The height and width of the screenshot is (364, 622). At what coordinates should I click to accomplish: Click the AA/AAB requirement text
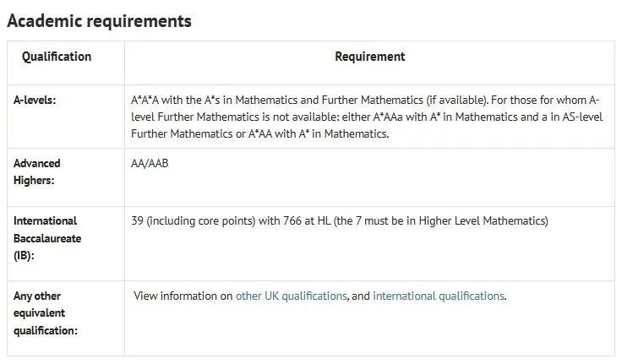pos(150,163)
